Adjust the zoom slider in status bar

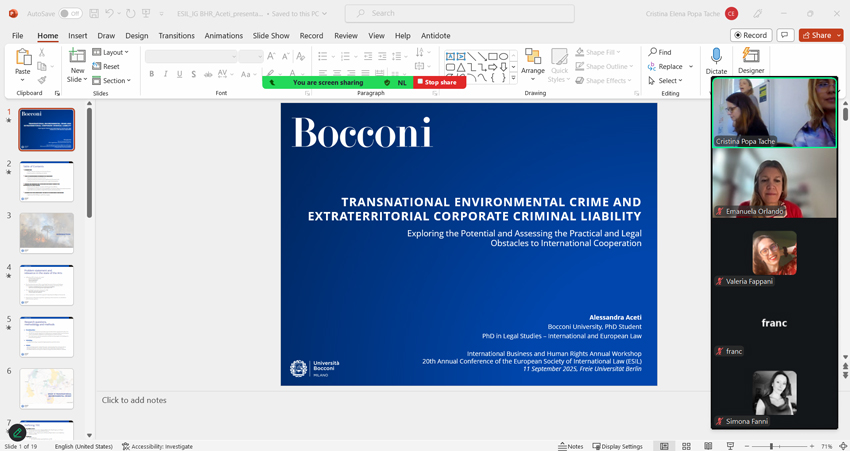click(771, 446)
